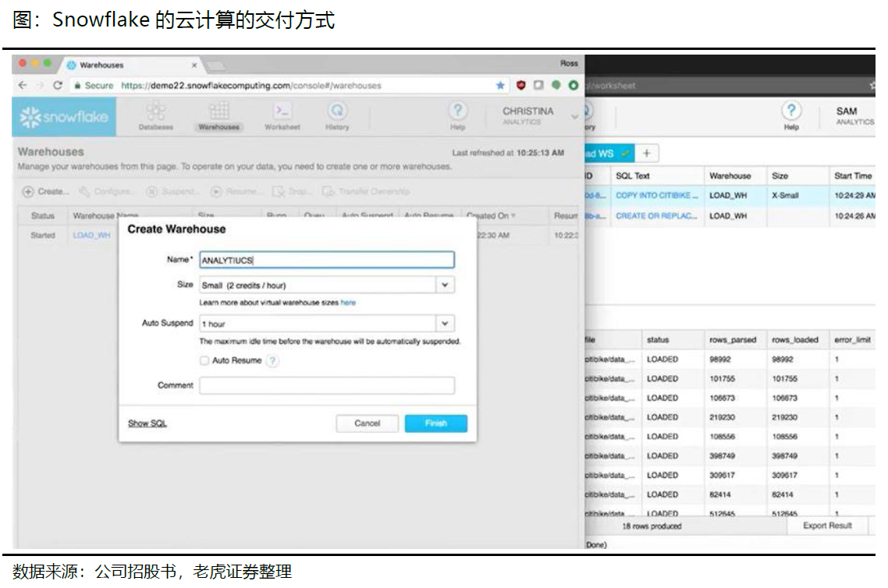
Task: Click the Status column header in Warehouses
Action: (42, 215)
